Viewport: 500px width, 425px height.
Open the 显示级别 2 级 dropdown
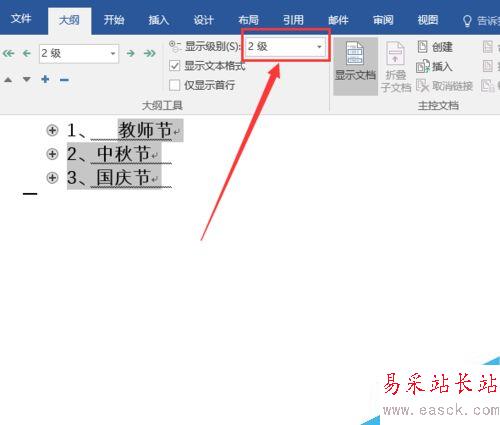286,46
